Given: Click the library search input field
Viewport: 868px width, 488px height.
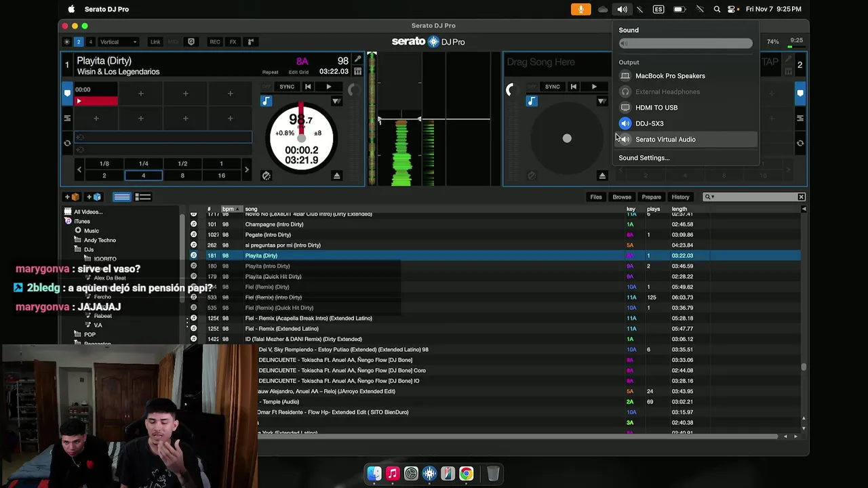Looking at the screenshot, I should 754,197.
